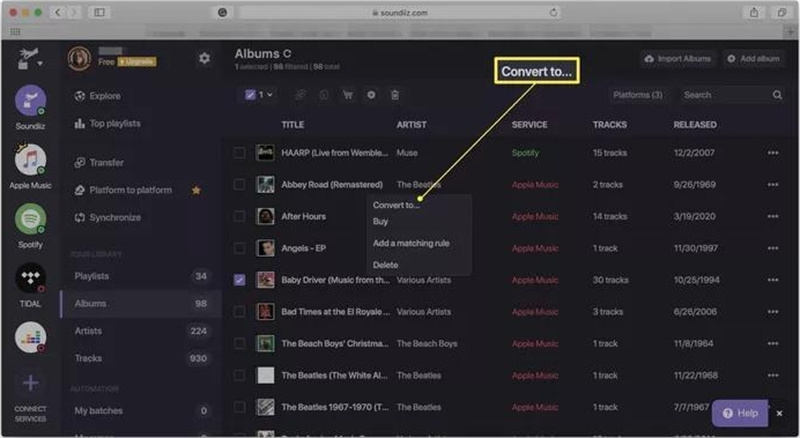Open more options for HAARP album
Viewport: 800px width, 438px height.
[773, 153]
